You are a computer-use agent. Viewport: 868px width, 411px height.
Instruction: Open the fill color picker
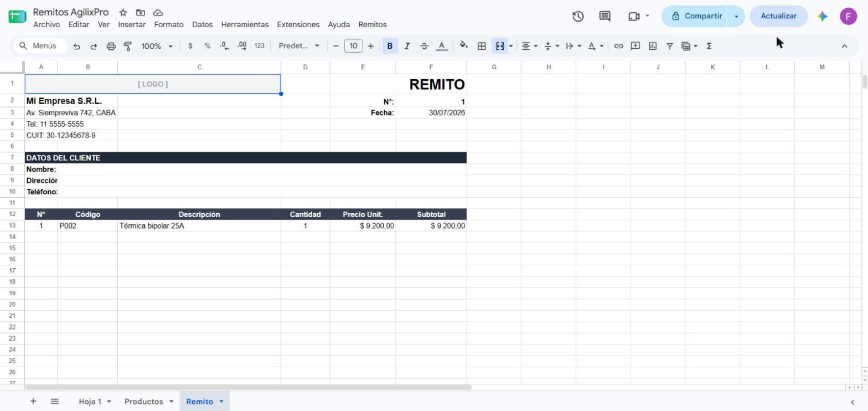click(464, 46)
